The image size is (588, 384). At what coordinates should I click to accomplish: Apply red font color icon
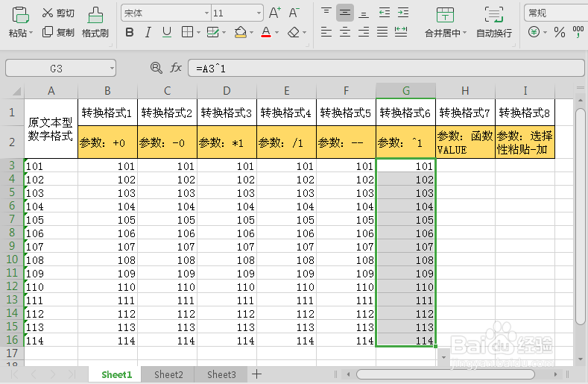266,32
